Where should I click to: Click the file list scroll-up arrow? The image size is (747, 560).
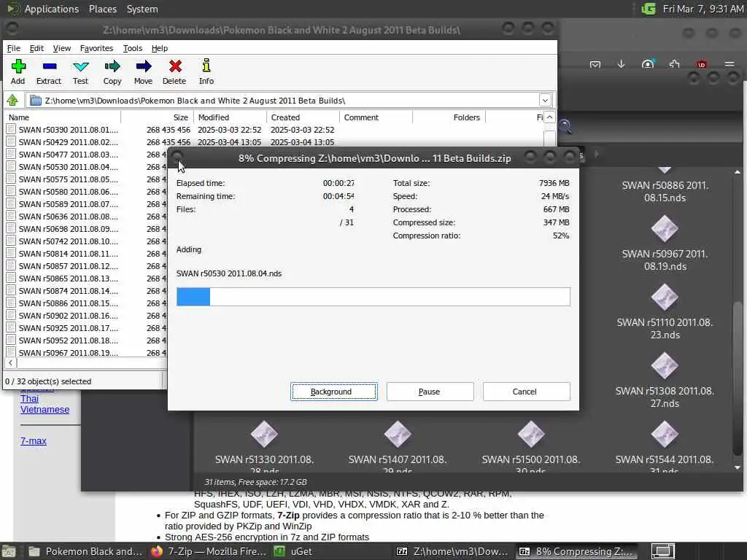click(549, 117)
